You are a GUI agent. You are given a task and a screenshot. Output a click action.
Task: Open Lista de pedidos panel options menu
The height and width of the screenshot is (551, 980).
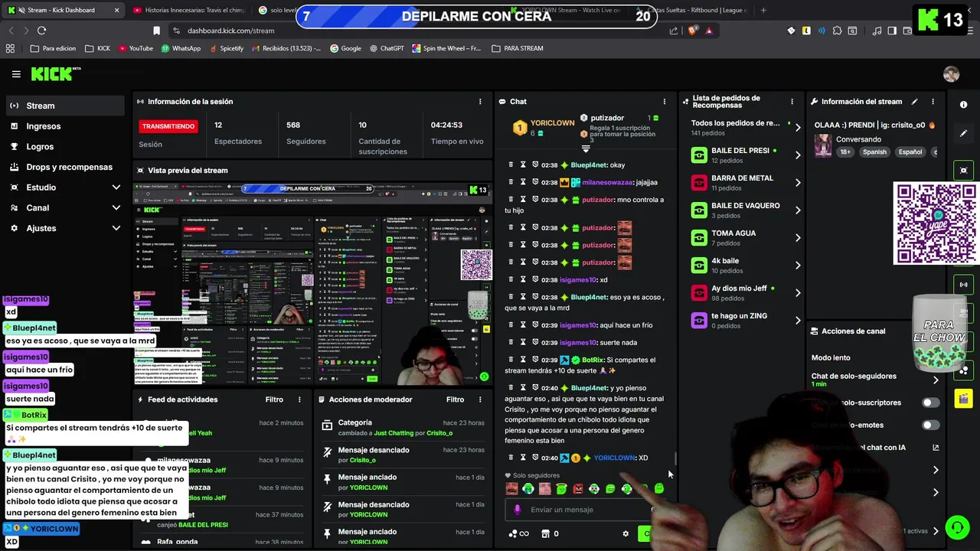792,101
